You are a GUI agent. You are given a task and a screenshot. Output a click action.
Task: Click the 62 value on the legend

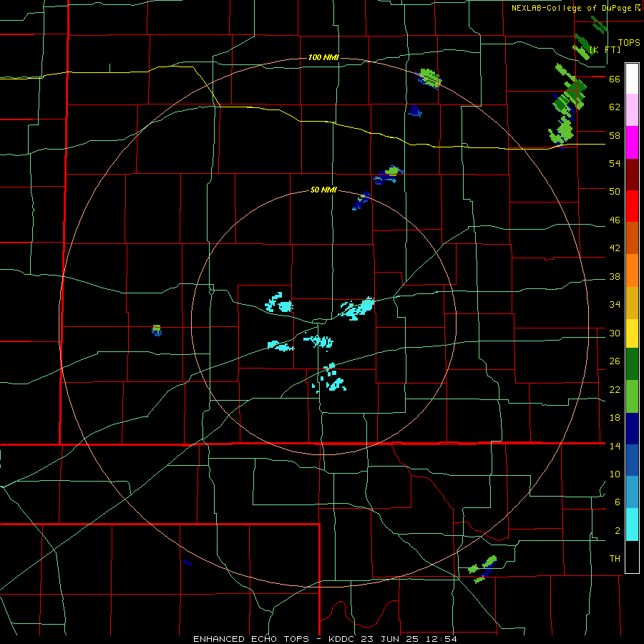pos(615,107)
